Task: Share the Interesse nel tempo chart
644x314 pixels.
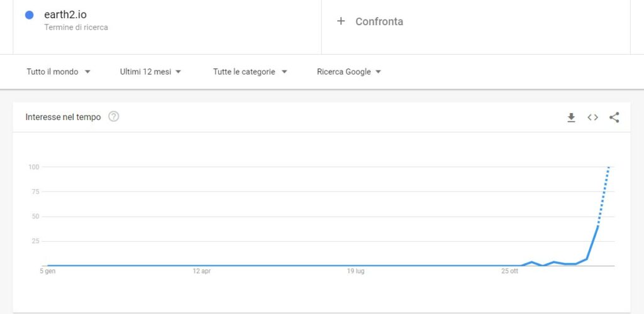Action: pyautogui.click(x=614, y=117)
